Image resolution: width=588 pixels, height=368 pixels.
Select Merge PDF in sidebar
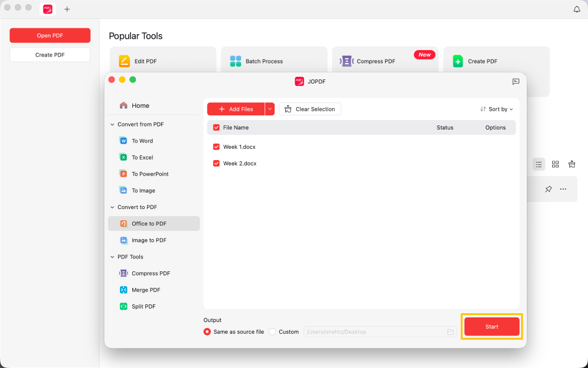(145, 290)
